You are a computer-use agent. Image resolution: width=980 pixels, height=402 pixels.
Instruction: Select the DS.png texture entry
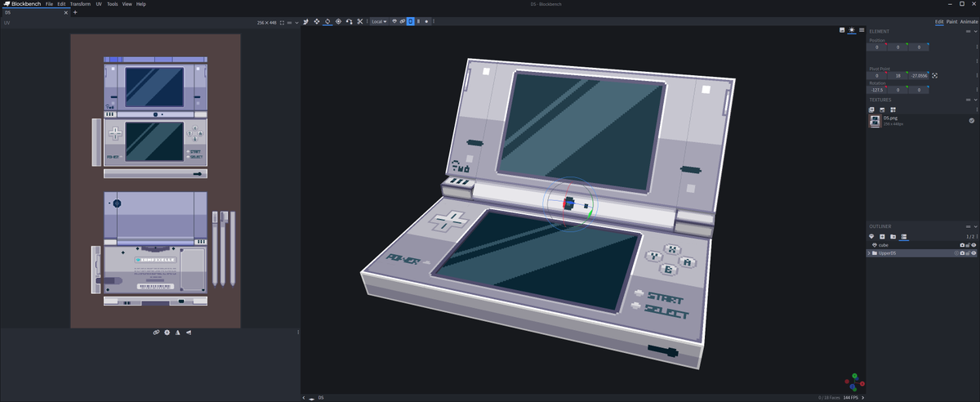tap(923, 121)
